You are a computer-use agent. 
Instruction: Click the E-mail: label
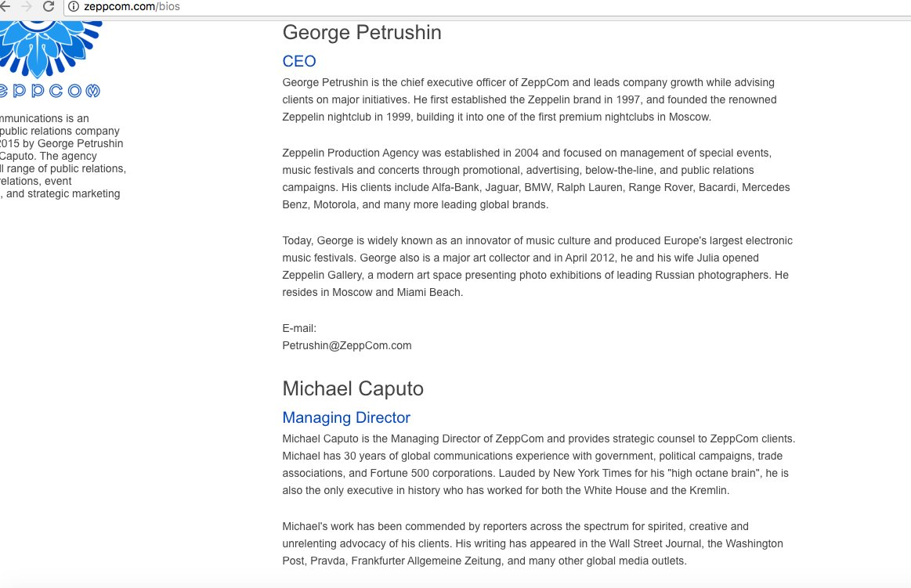(x=299, y=328)
